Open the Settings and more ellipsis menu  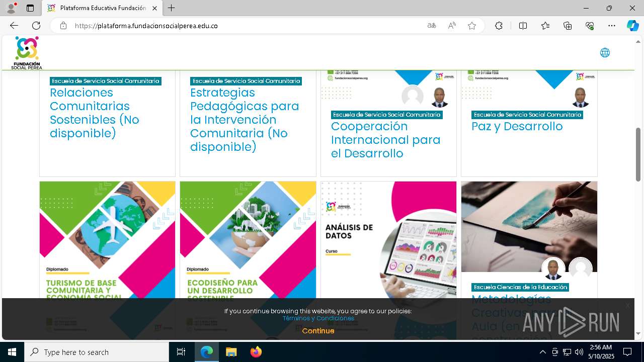pyautogui.click(x=612, y=26)
